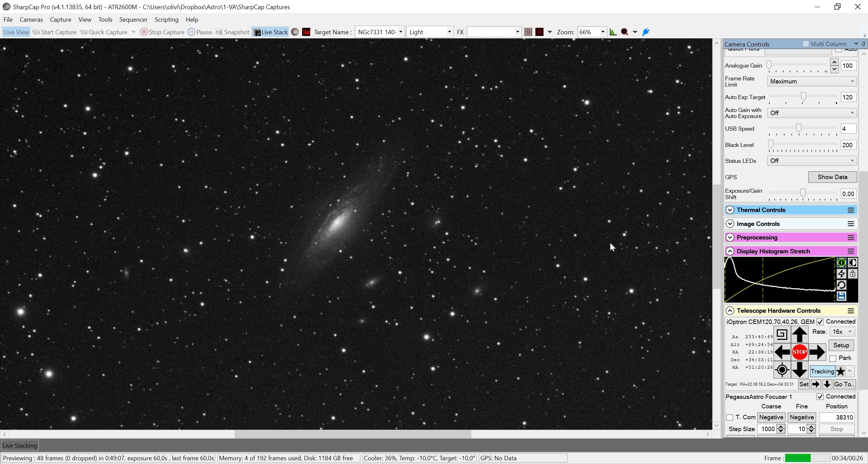Save the histogram stretch with floppy icon
This screenshot has height=464, width=868.
(841, 296)
